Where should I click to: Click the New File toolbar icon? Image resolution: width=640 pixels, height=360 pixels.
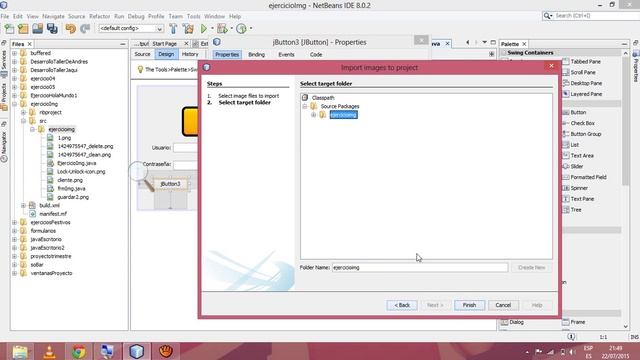[9, 29]
